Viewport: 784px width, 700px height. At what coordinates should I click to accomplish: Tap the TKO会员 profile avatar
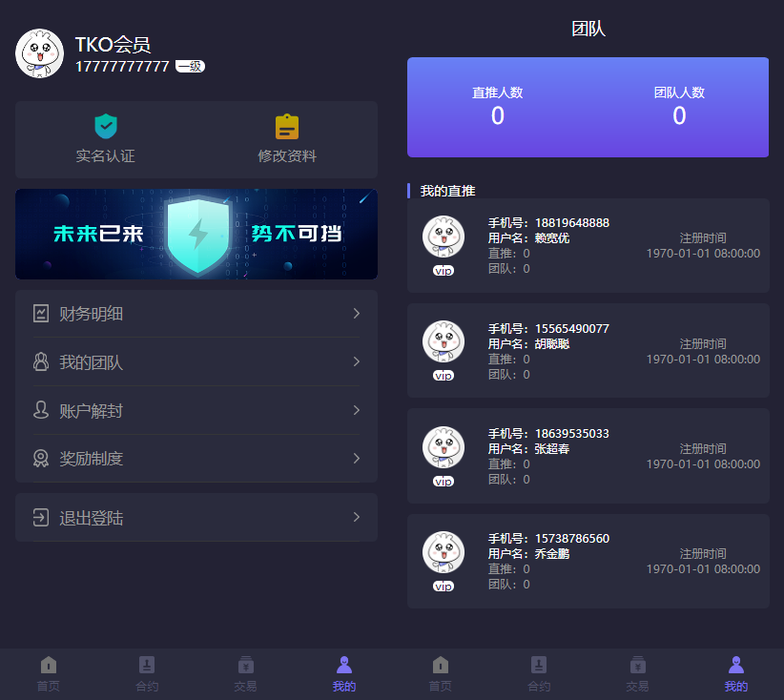point(39,53)
